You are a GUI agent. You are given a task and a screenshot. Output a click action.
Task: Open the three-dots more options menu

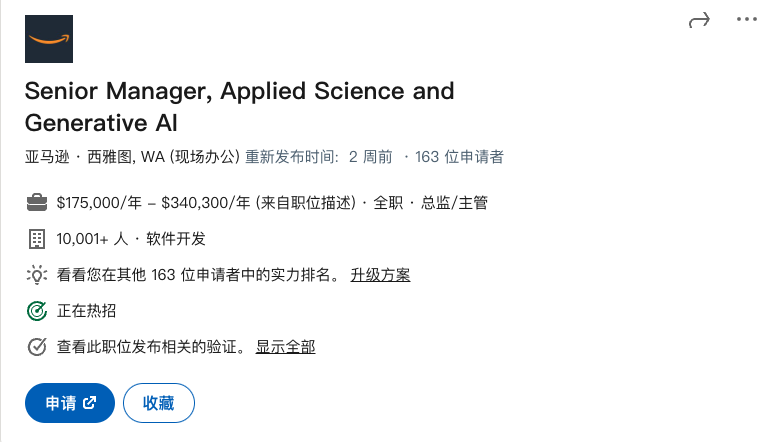746,19
